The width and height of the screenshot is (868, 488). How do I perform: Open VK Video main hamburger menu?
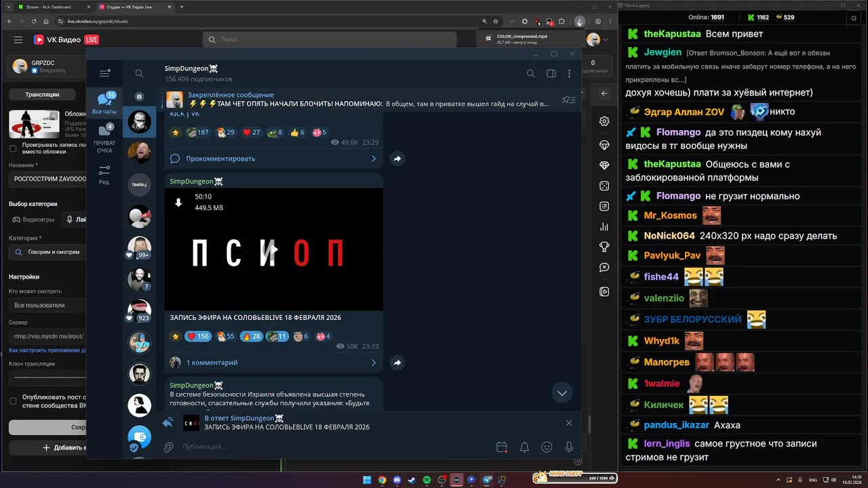(x=18, y=40)
